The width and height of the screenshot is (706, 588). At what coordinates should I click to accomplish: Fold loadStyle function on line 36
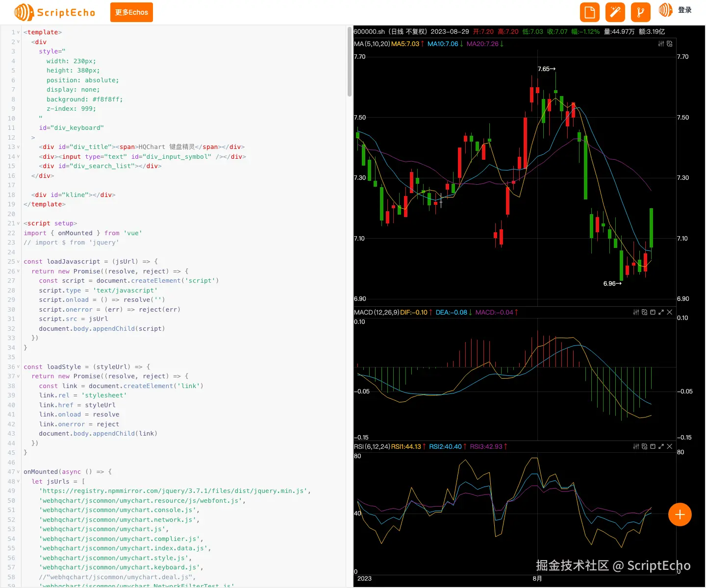tap(19, 367)
